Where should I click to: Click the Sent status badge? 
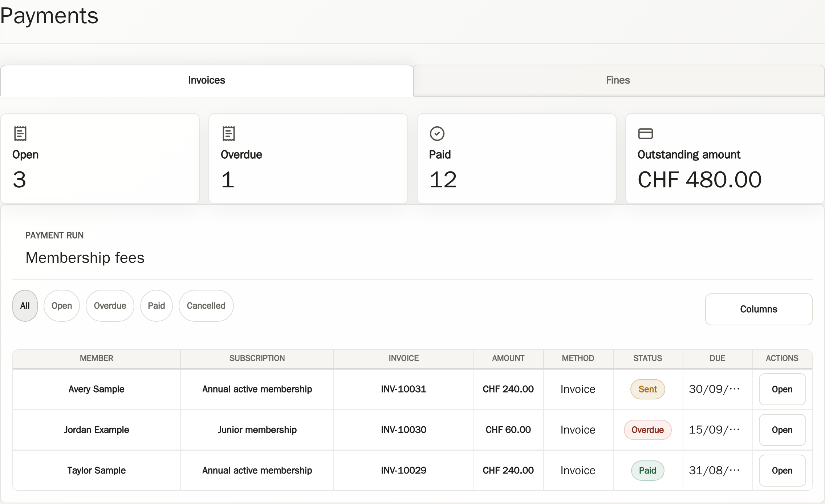(x=648, y=389)
